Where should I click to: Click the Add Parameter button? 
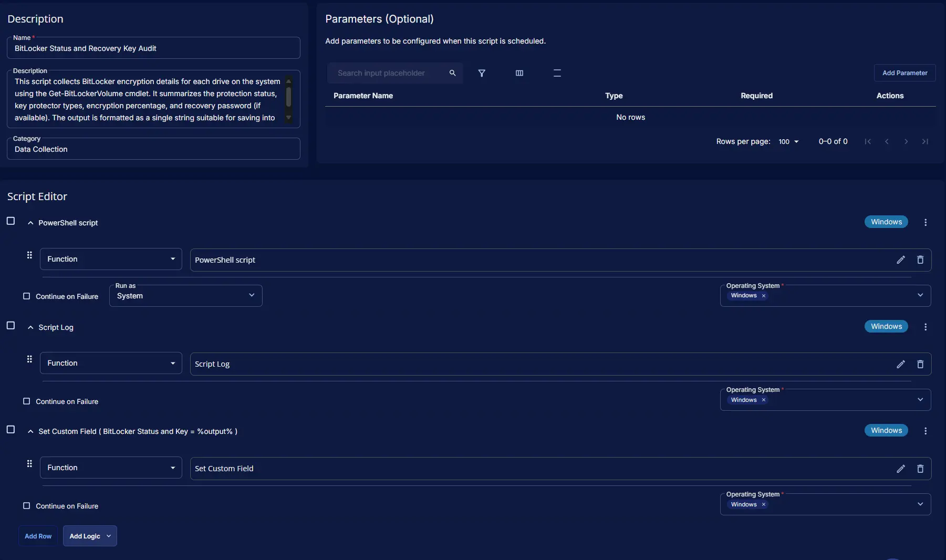(x=905, y=73)
